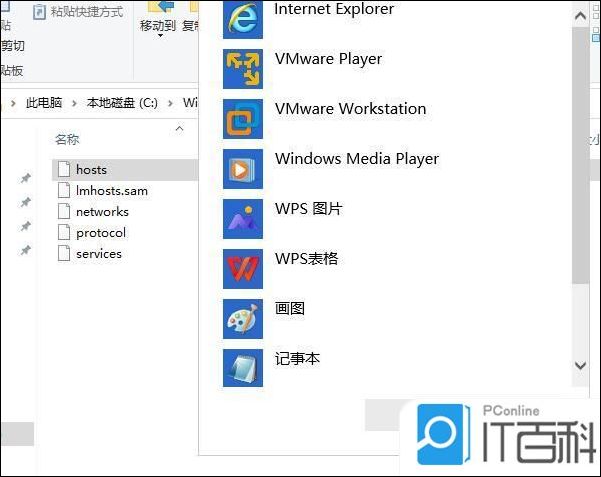Click the 剪切 cut button
Image resolution: width=601 pixels, height=477 pixels.
point(13,46)
